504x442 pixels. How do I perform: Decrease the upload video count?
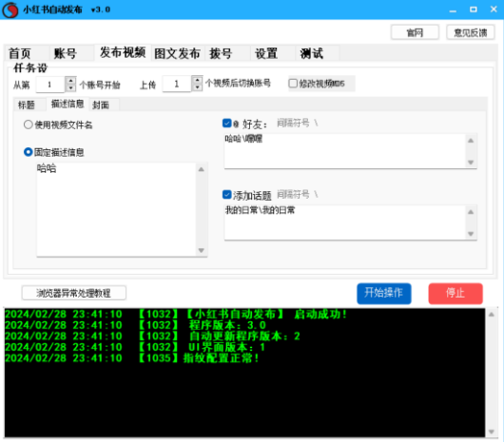point(197,87)
